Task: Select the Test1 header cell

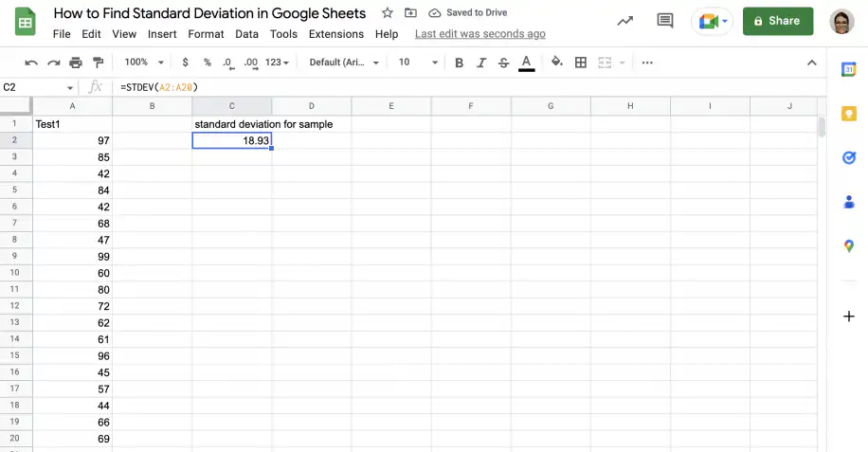Action: click(x=73, y=124)
